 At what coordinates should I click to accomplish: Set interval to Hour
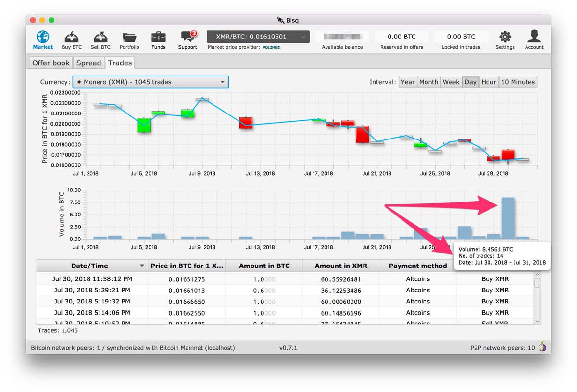489,82
